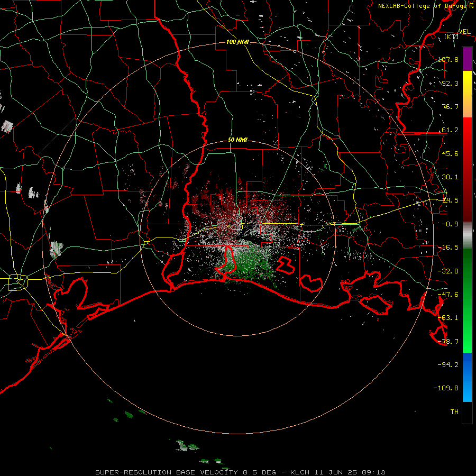This screenshot has width=476, height=476.
Task: Click the 107.8 velocity scale value
Action: click(448, 59)
